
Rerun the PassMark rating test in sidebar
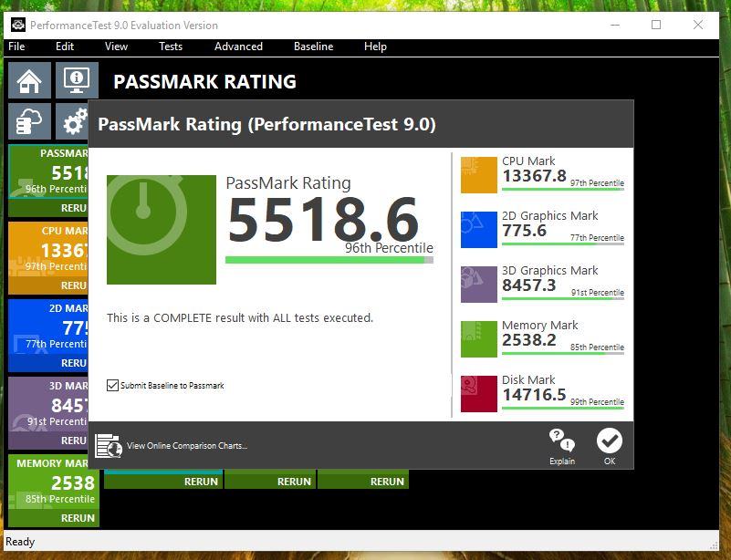[x=48, y=208]
